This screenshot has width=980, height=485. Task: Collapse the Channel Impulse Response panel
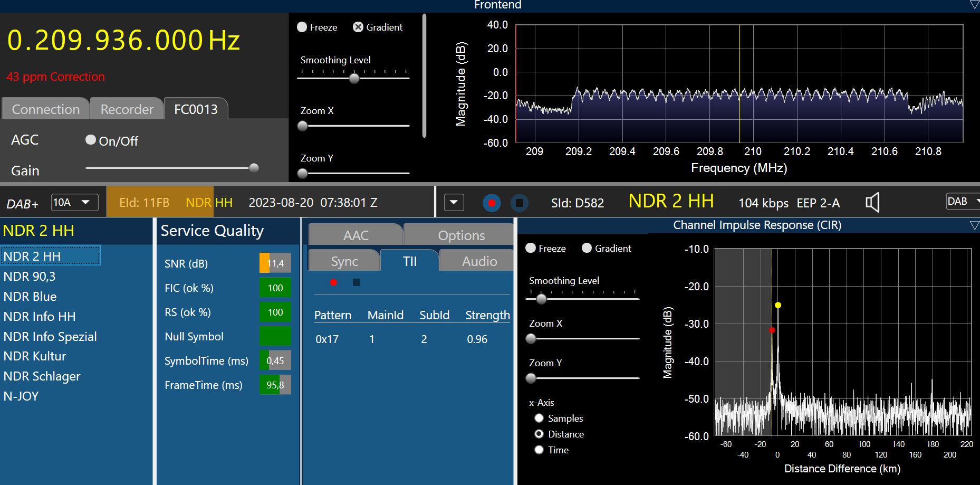974,225
